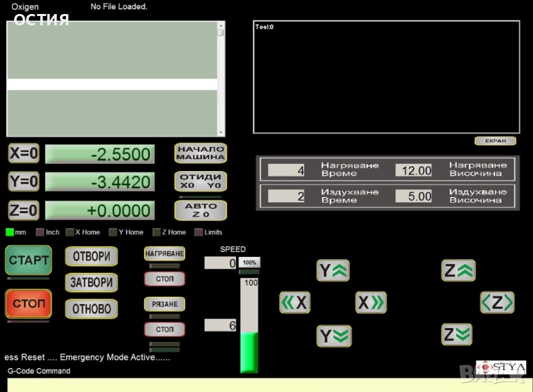
Task: Jog X axis left with the «X button
Action: point(294,302)
